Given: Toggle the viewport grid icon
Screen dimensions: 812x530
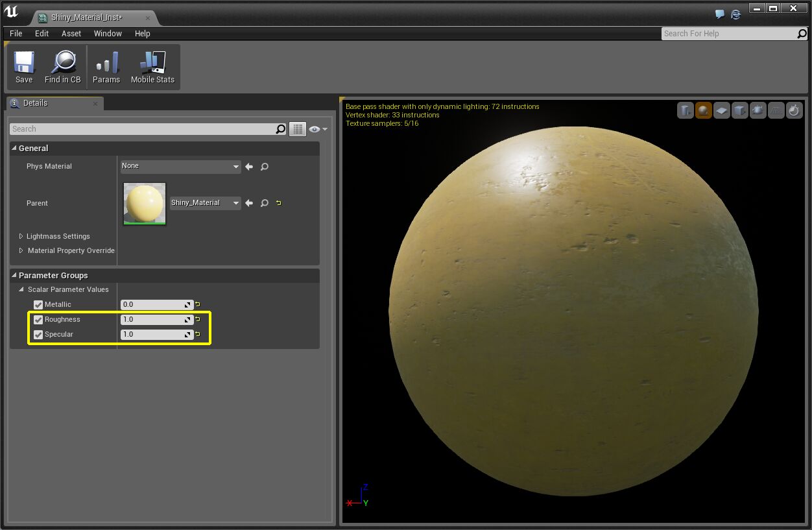Looking at the screenshot, I should coord(776,110).
